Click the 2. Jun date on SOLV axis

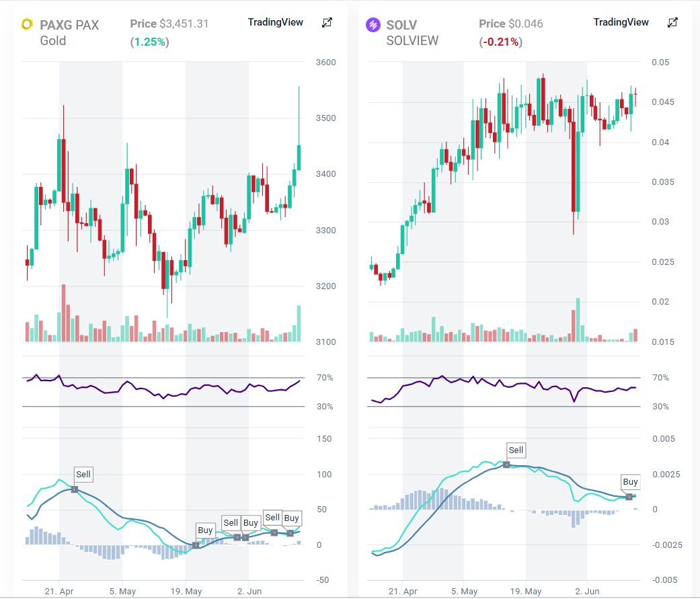point(587,591)
